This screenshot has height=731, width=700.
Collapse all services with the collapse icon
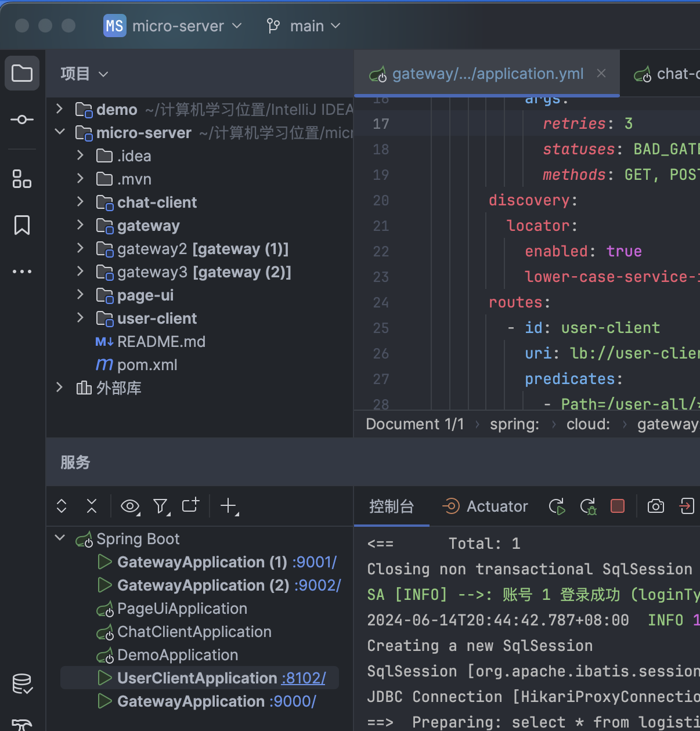click(92, 506)
